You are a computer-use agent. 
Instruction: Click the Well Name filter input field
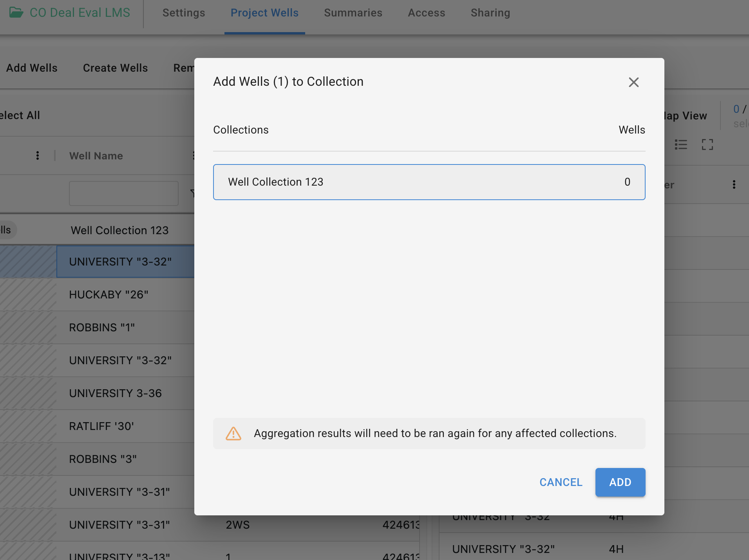click(123, 193)
